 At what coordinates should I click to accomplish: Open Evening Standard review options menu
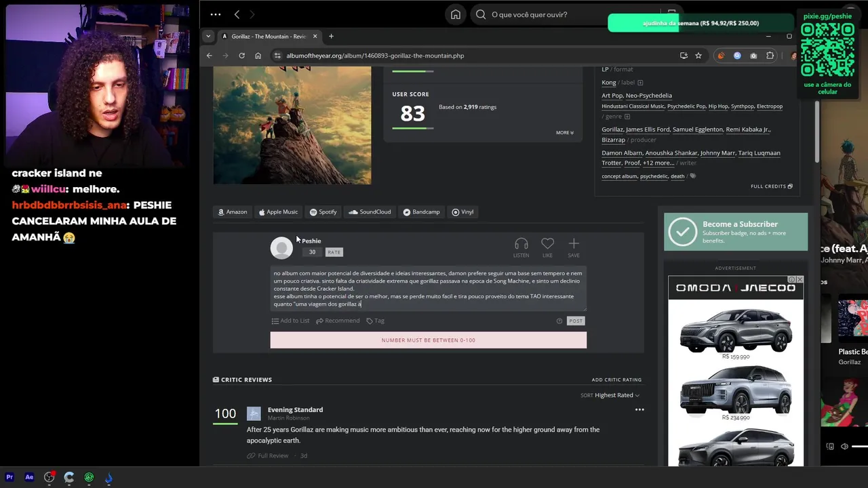[x=639, y=409]
